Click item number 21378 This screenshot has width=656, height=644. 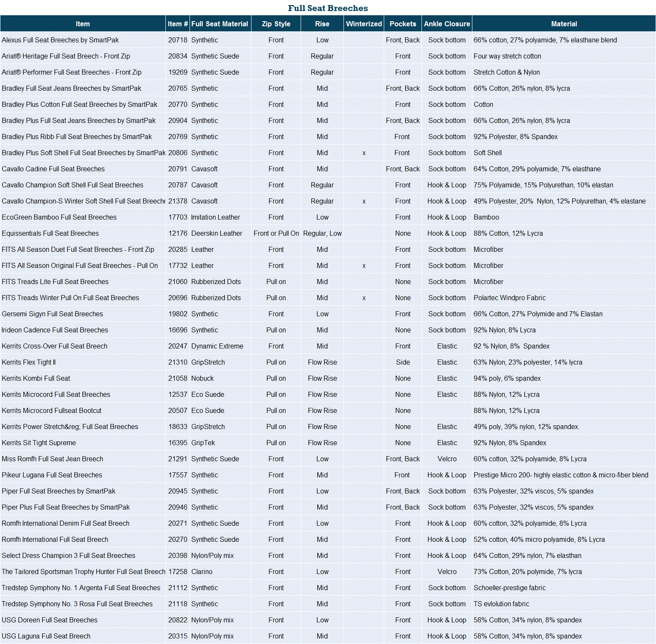point(178,201)
